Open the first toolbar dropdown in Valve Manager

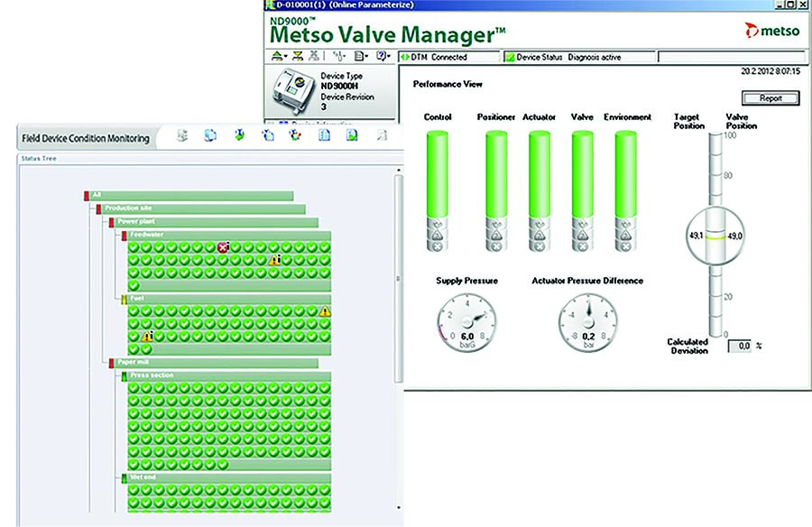click(280, 57)
